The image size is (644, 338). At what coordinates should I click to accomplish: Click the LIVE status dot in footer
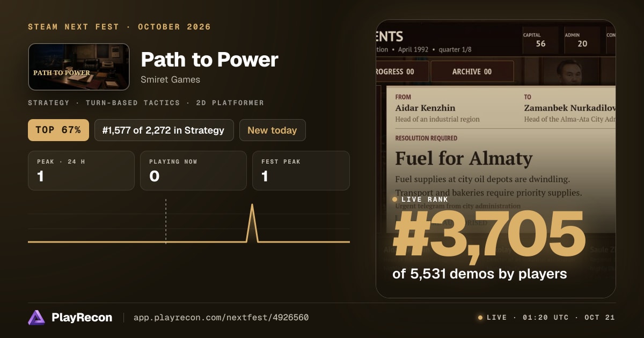click(480, 318)
